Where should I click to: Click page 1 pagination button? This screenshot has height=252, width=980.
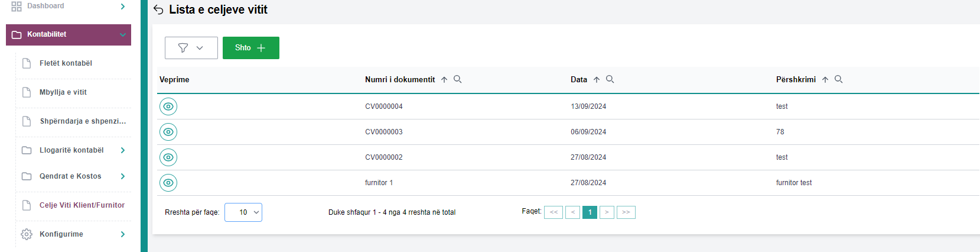590,212
